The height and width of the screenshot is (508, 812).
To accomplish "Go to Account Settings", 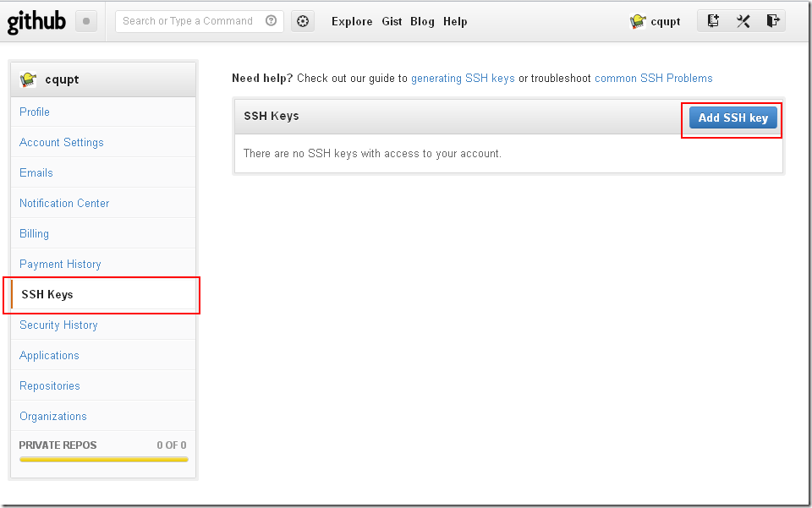I will tap(62, 142).
